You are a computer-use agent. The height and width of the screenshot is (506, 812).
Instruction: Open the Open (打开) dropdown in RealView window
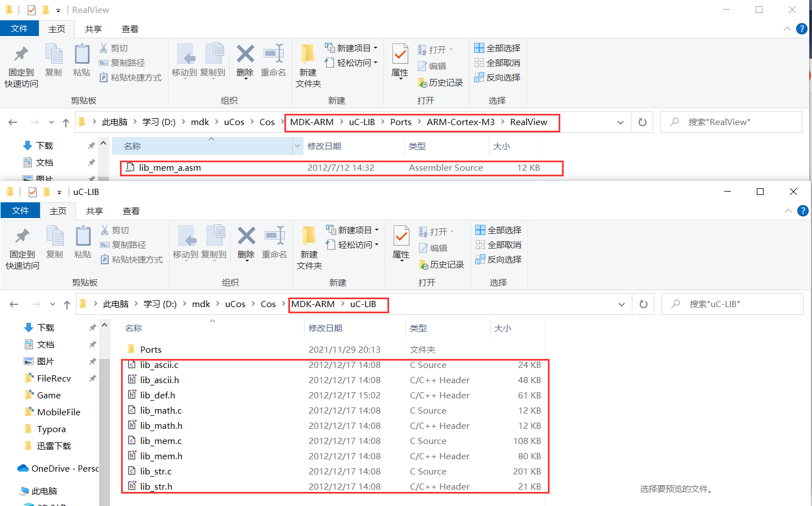[435, 50]
